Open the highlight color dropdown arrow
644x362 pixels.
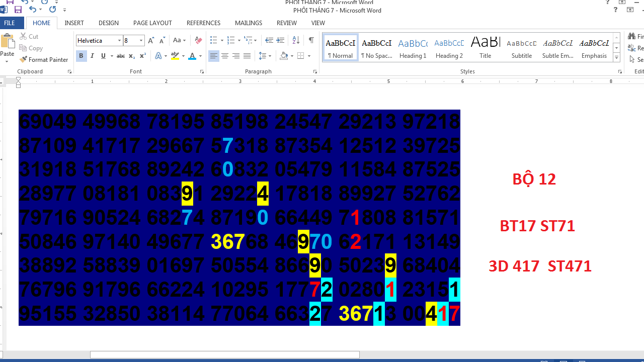click(183, 56)
